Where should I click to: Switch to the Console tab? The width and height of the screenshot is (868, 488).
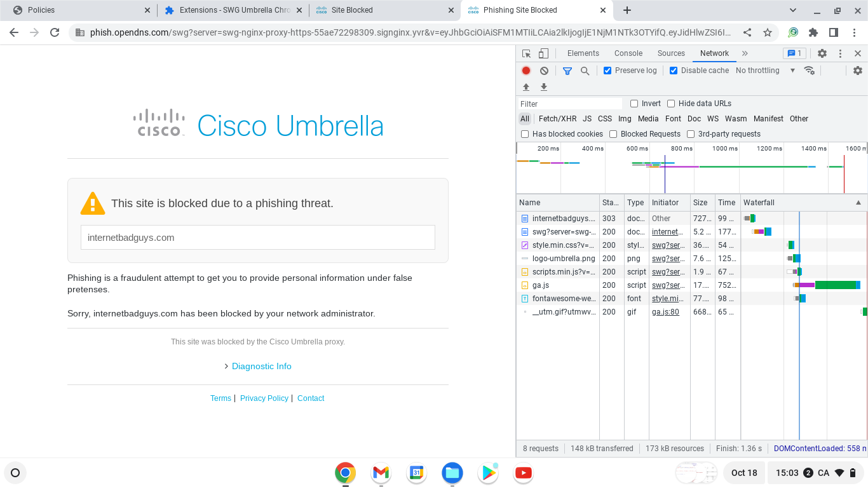(628, 53)
